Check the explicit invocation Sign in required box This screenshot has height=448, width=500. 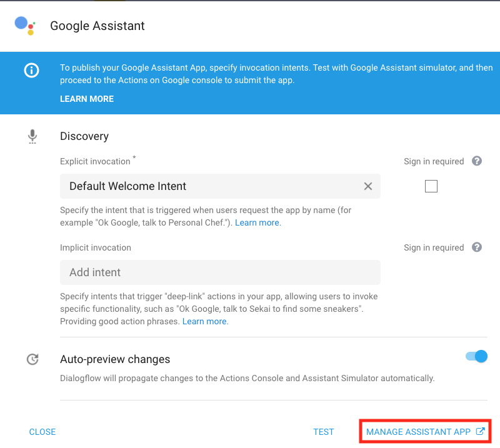(x=431, y=186)
